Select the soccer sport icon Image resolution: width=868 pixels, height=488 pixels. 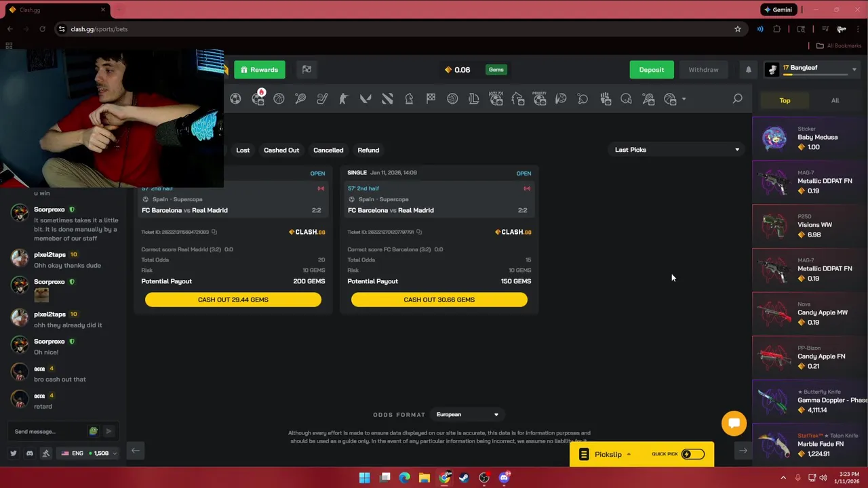tap(235, 99)
